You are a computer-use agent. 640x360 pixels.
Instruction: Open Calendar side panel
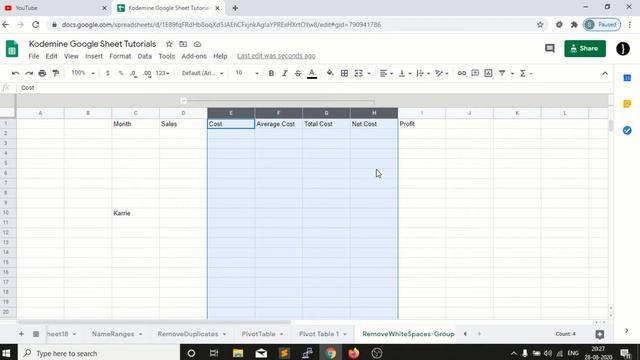[x=627, y=78]
